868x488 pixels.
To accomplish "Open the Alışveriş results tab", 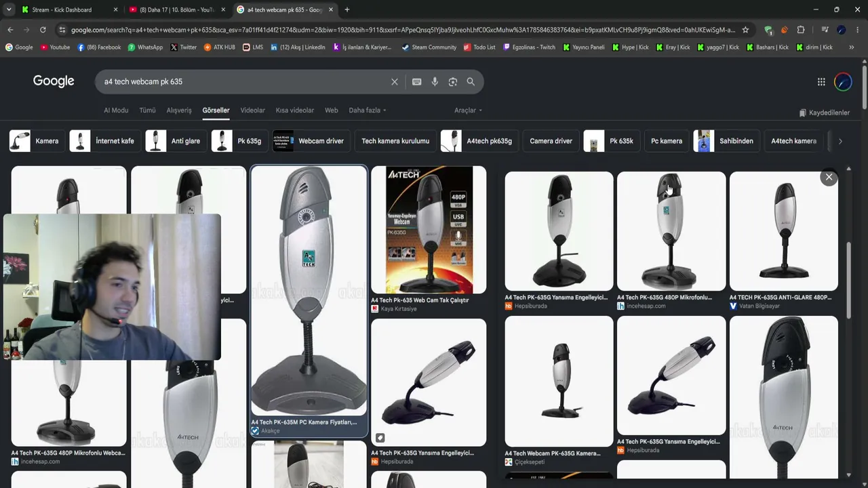I will tap(179, 110).
